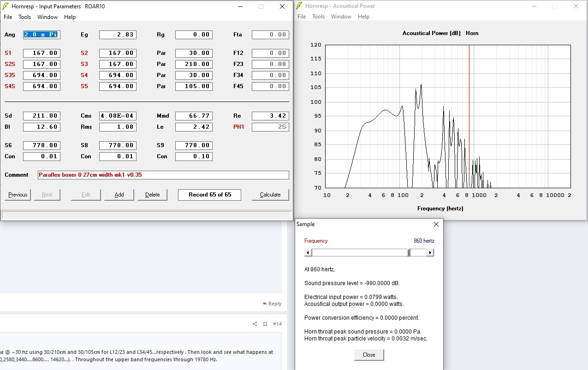The image size is (588, 370).
Task: Click the Reply link in forum post
Action: pyautogui.click(x=272, y=304)
